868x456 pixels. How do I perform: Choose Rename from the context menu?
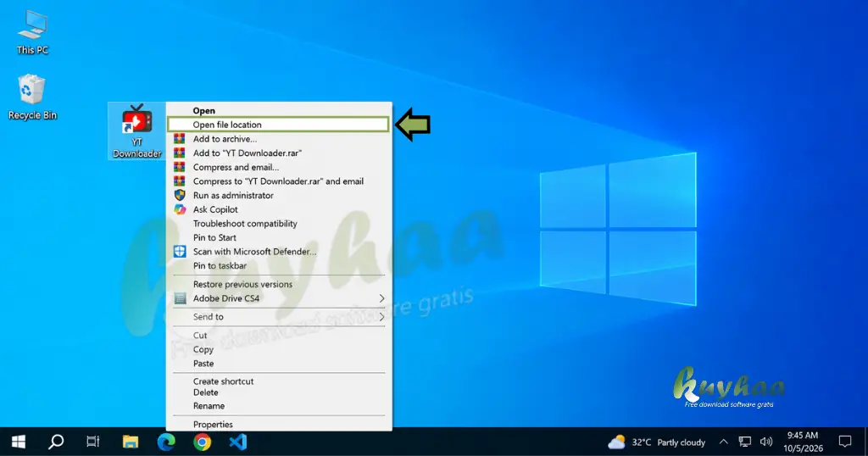[x=278, y=406]
